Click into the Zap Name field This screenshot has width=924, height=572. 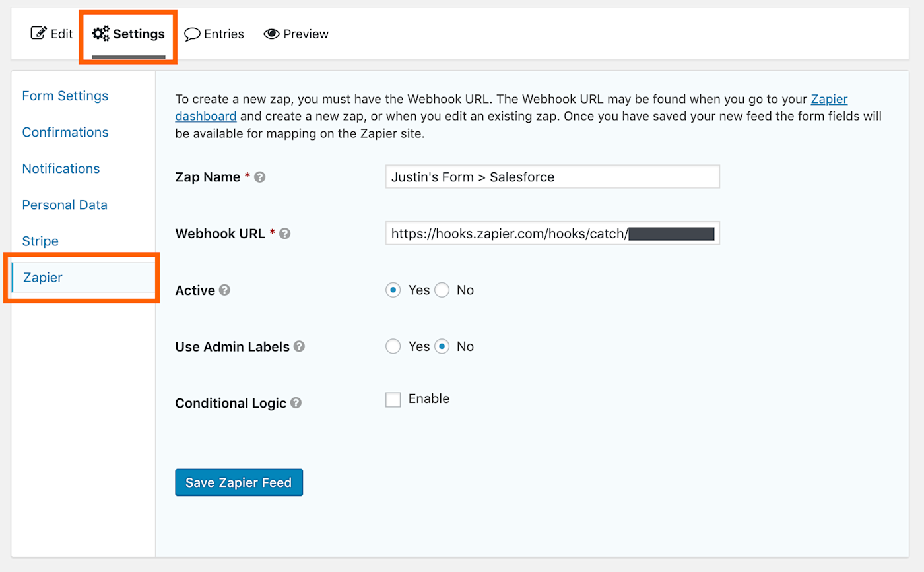coord(552,177)
